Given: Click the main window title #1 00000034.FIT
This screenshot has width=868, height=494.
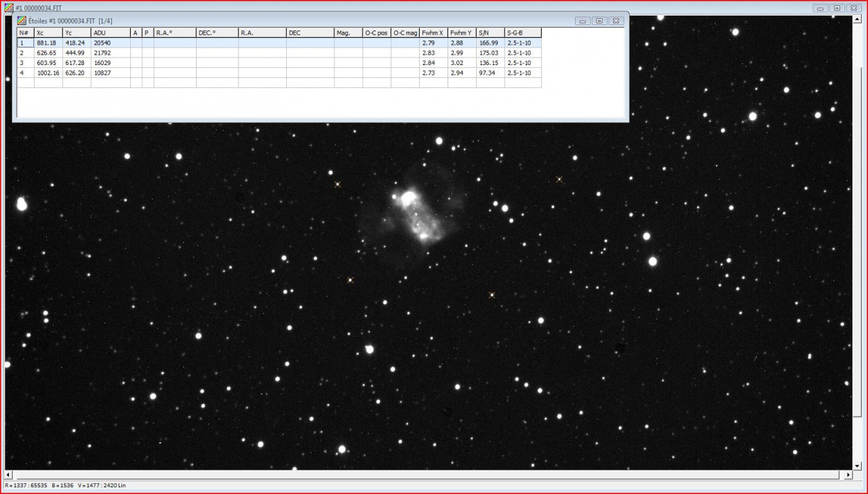Looking at the screenshot, I should [39, 8].
